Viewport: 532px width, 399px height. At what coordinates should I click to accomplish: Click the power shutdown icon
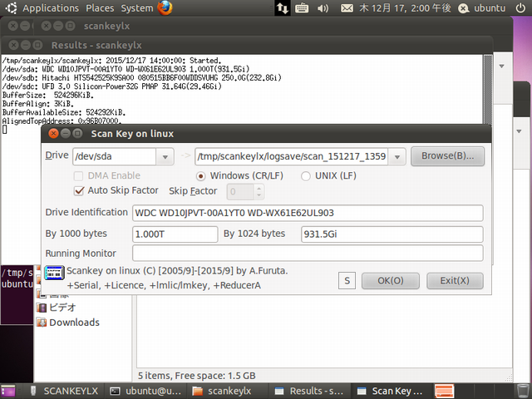pyautogui.click(x=521, y=7)
